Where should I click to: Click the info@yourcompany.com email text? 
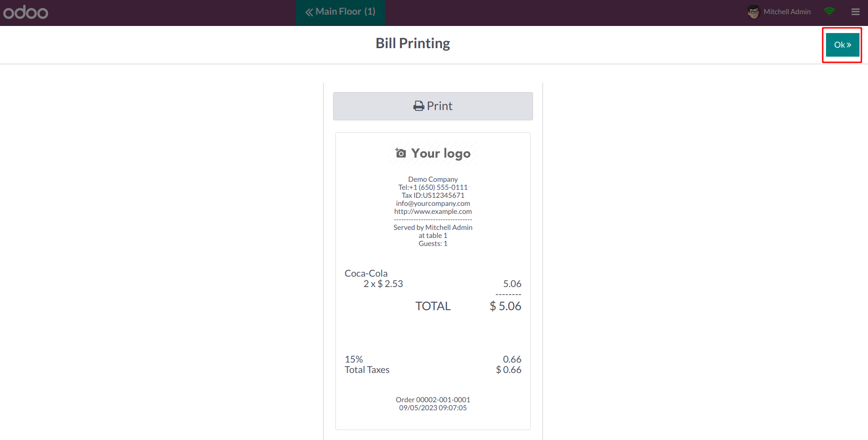[433, 203]
